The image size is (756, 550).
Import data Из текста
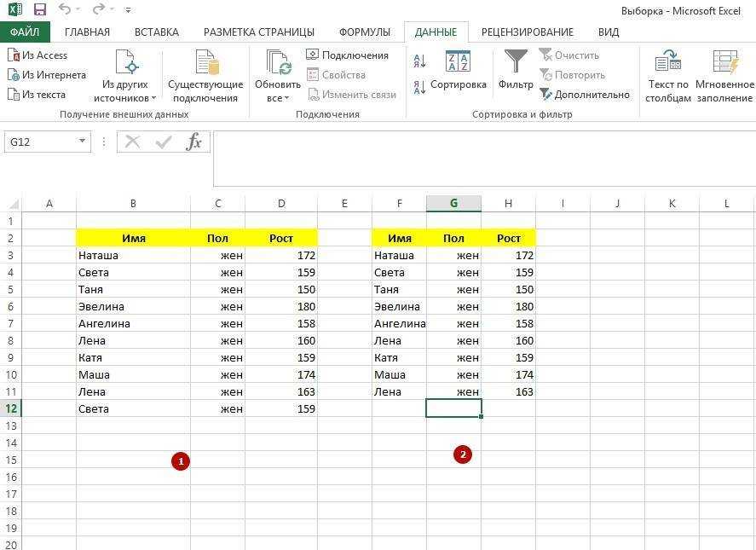pyautogui.click(x=37, y=94)
